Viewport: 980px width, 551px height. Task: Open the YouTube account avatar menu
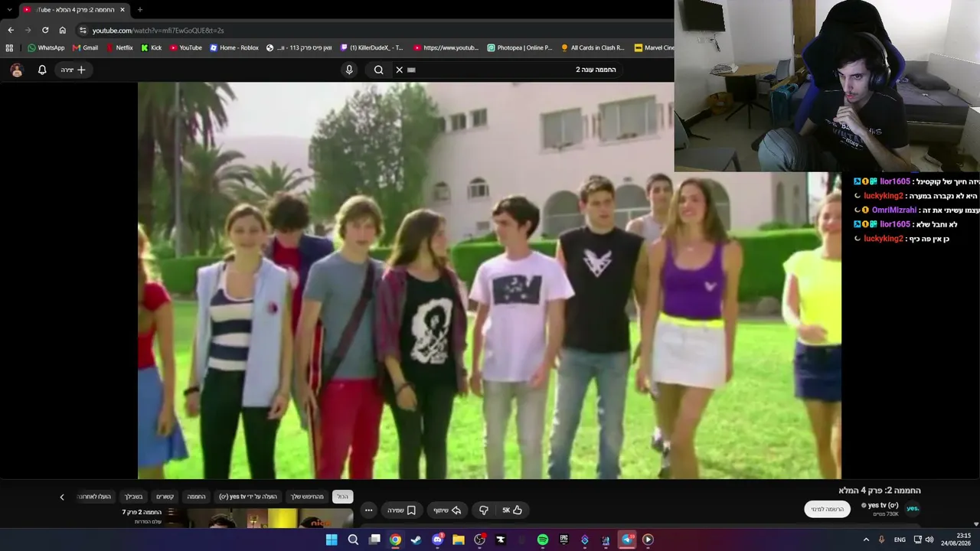pyautogui.click(x=17, y=70)
